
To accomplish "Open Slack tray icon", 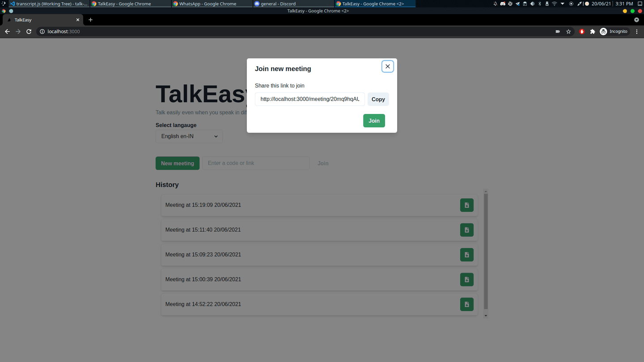I will [x=510, y=4].
